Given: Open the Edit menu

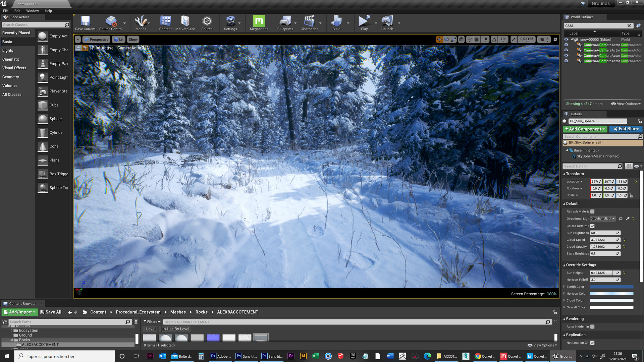Looking at the screenshot, I should point(17,11).
